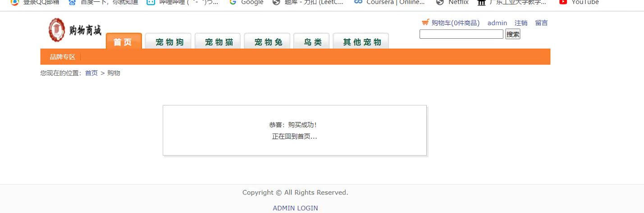Open the 哔哩哔哩 Bilibili bookmark
Screen dimensions: 644x213
183,2
